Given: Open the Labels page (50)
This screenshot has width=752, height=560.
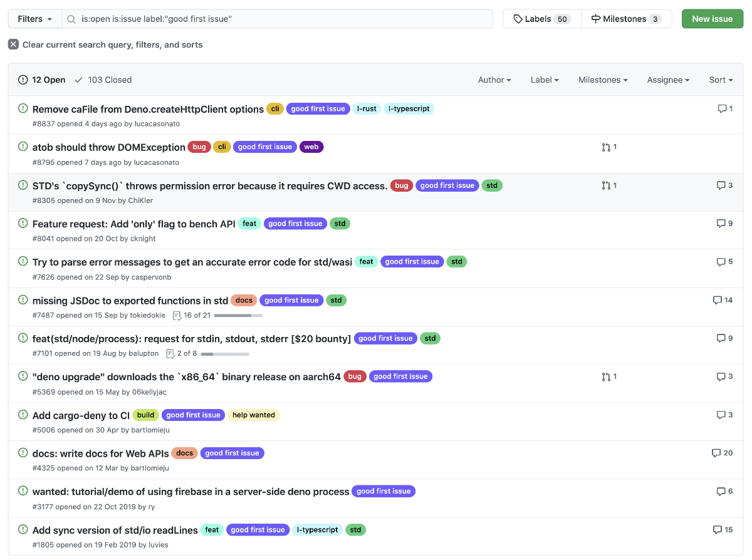Looking at the screenshot, I should pyautogui.click(x=541, y=19).
